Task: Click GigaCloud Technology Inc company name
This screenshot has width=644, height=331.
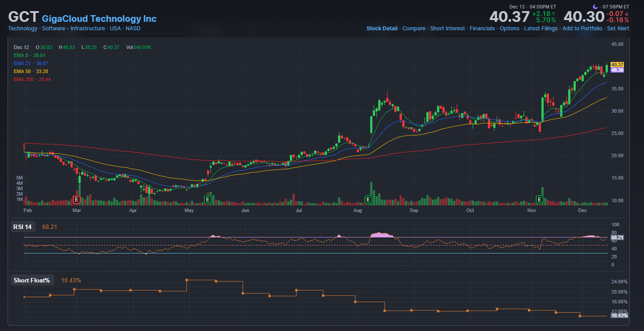Action: (99, 19)
